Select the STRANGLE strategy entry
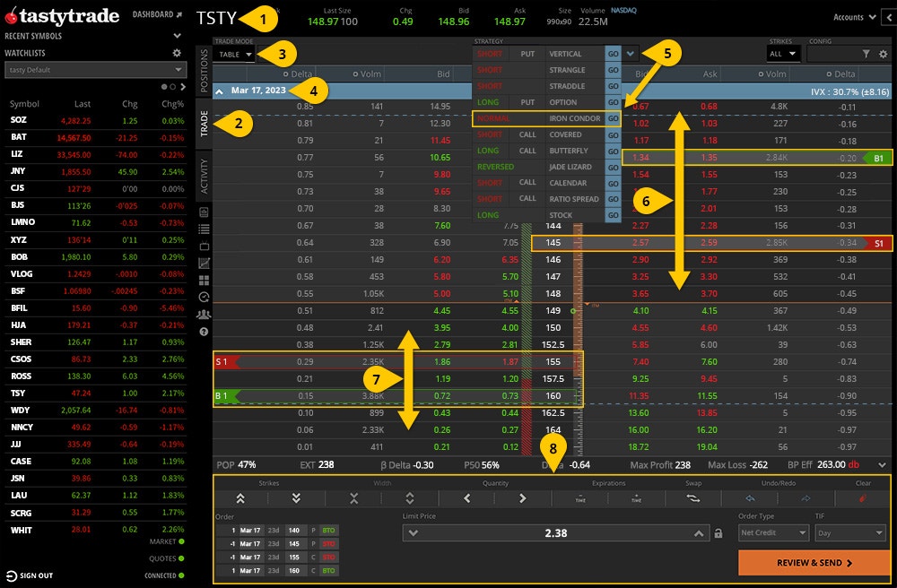The height and width of the screenshot is (588, 897). point(567,70)
